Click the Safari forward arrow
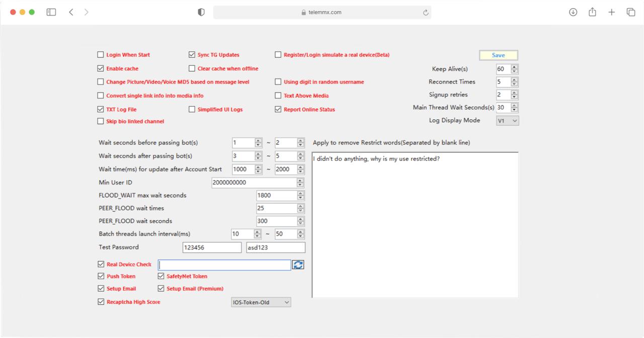The image size is (644, 338). (x=87, y=12)
